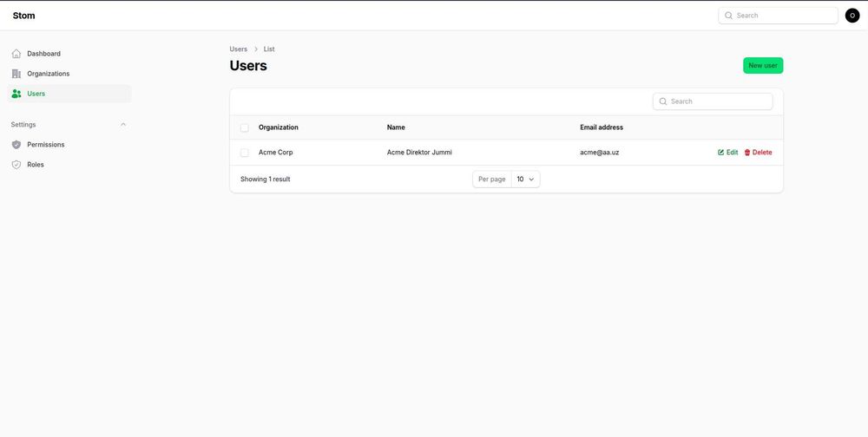The width and height of the screenshot is (868, 437).
Task: Click the magnifier icon in table search
Action: pyautogui.click(x=664, y=101)
